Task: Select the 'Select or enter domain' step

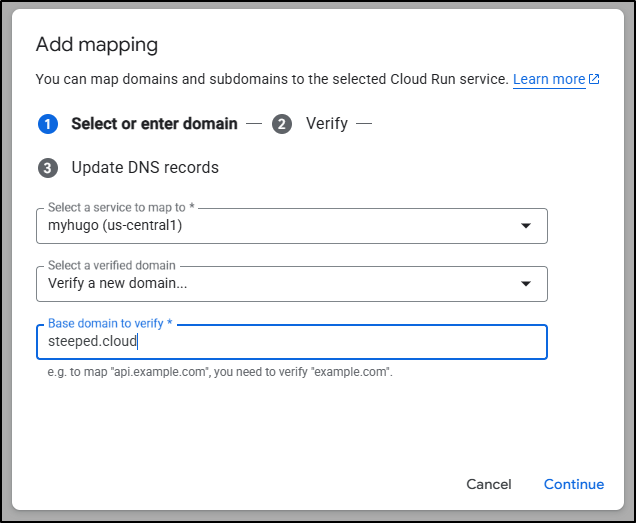Action: click(154, 124)
